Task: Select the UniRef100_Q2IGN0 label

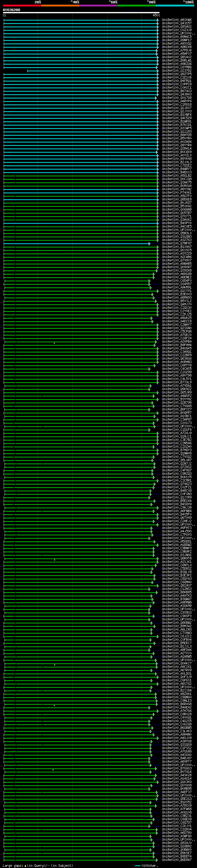Action: coord(176,328)
